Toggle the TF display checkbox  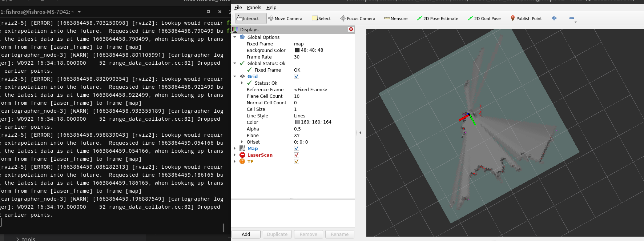pos(297,161)
